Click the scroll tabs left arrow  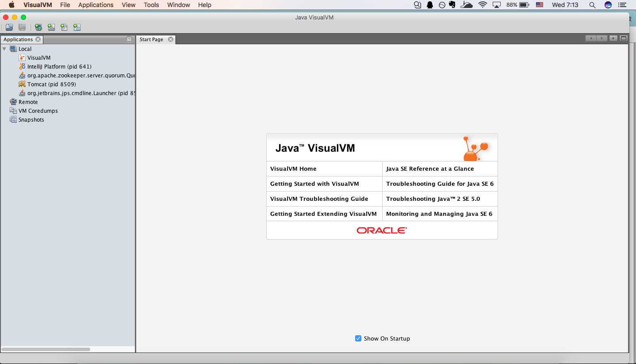coord(591,38)
